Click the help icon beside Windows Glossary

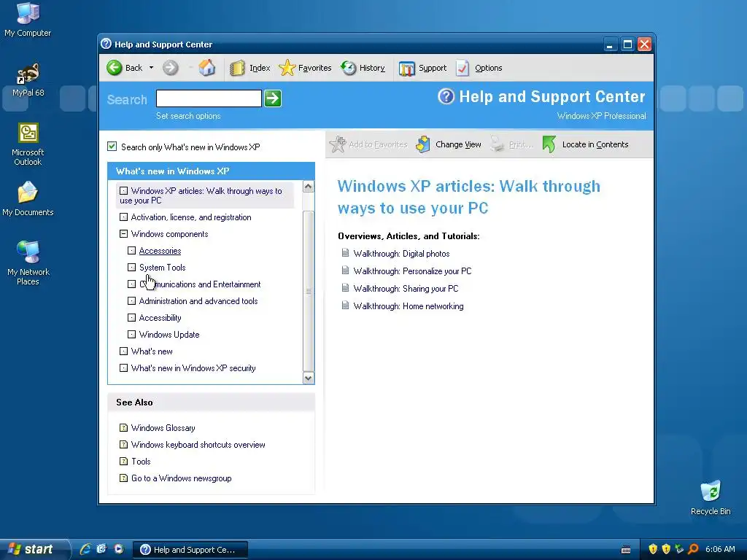(123, 427)
